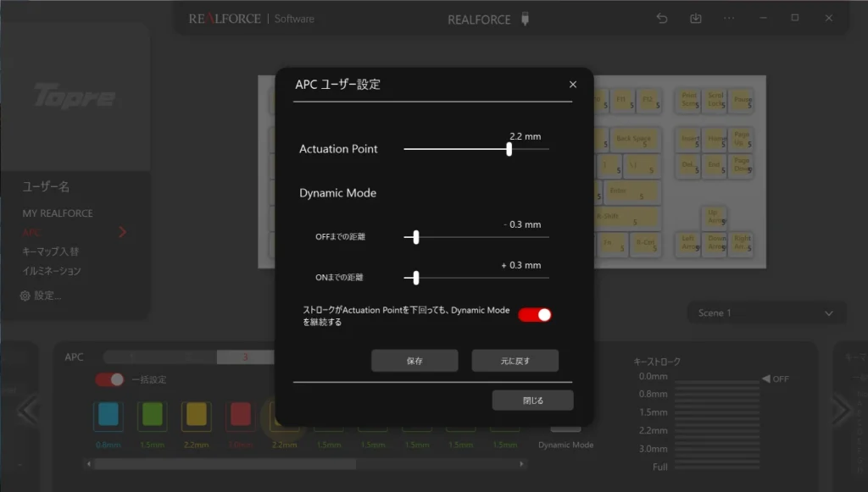Open the three-dots more options menu

tap(729, 19)
